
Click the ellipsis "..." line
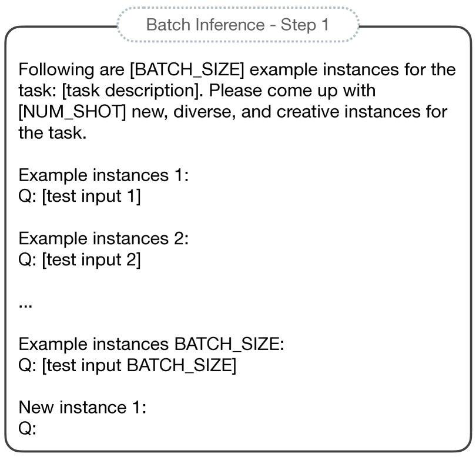[x=25, y=306]
